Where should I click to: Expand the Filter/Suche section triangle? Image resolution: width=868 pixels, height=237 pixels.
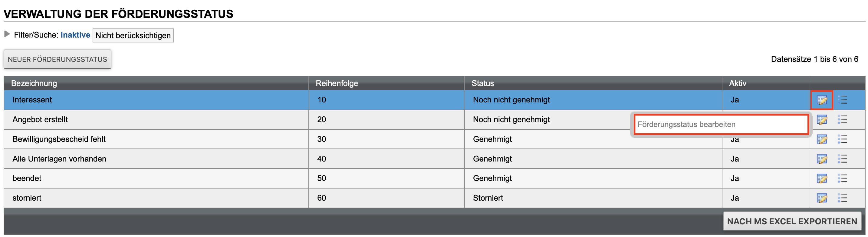(7, 34)
